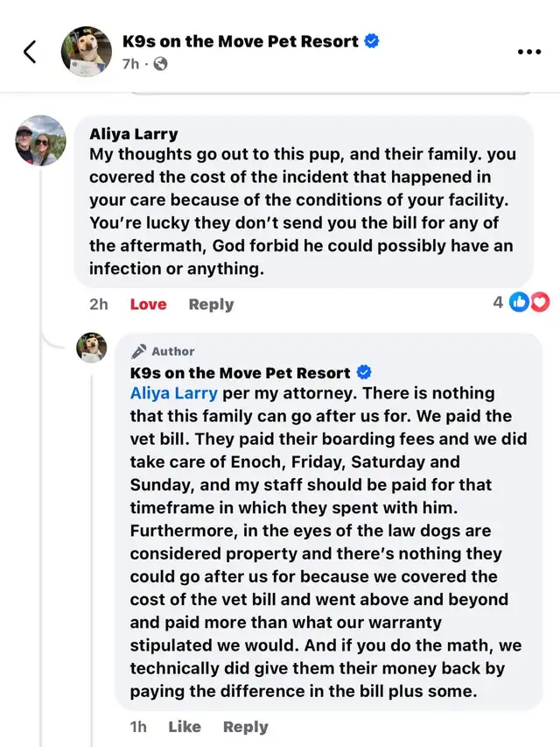The image size is (560, 747).
Task: Tap the 2h timestamp under Aliya's comment
Action: pyautogui.click(x=98, y=304)
